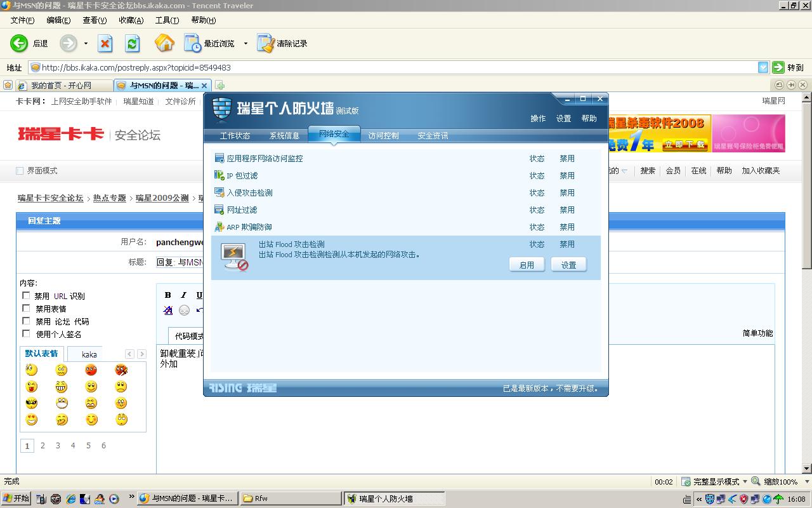Open the 文件(F) menu
The width and height of the screenshot is (812, 508).
click(22, 20)
